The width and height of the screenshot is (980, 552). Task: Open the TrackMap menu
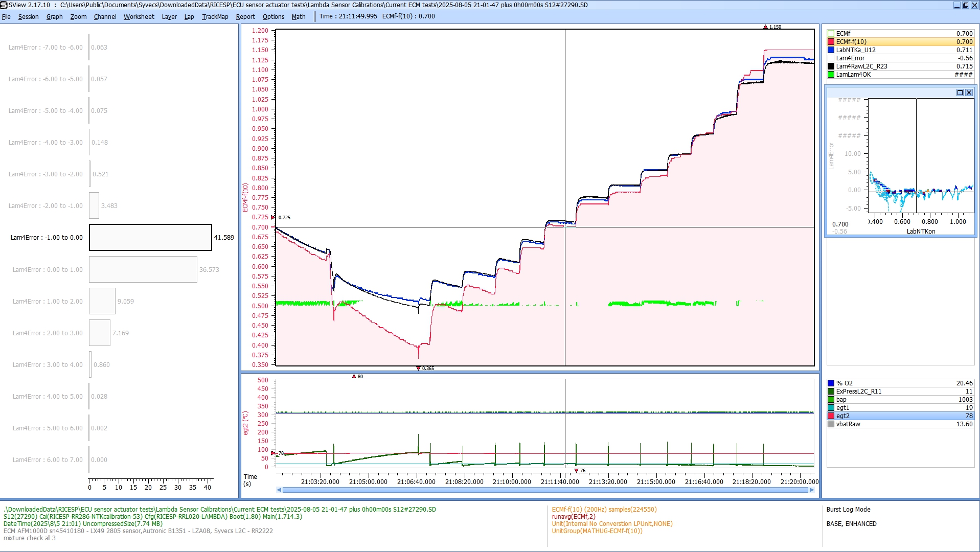pyautogui.click(x=215, y=16)
